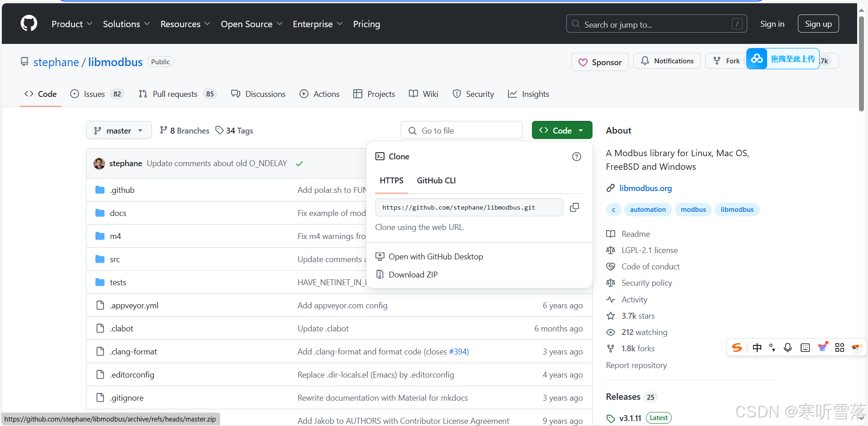The image size is (868, 426).
Task: Open the IME toolbox grid icon
Action: click(840, 347)
